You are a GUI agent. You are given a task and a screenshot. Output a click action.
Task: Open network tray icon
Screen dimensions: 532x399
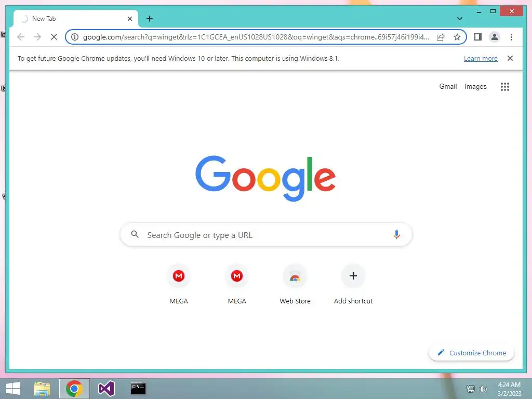click(x=470, y=389)
